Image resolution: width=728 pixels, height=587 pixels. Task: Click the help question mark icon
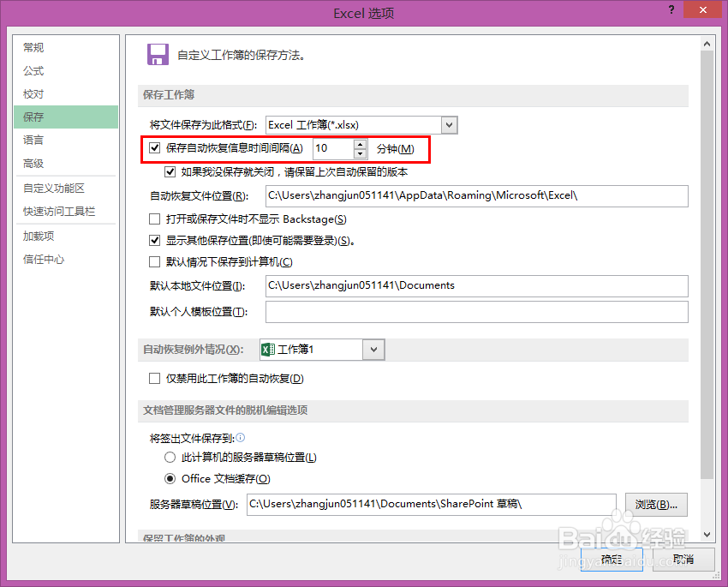pyautogui.click(x=671, y=9)
